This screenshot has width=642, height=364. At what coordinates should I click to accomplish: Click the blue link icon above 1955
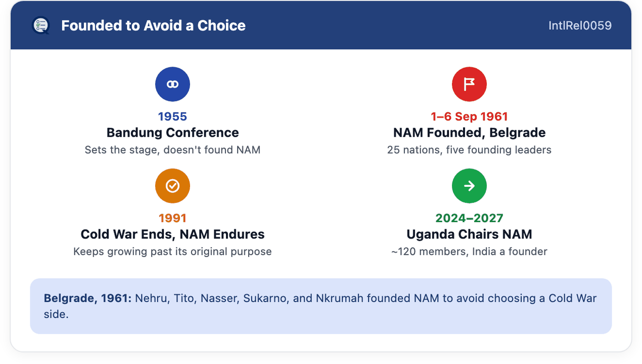[x=172, y=84]
